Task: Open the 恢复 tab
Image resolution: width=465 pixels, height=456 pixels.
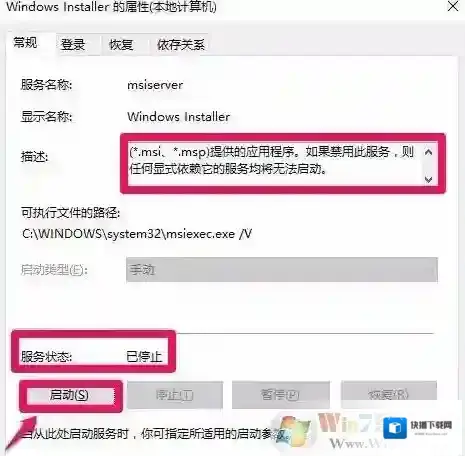Action: [121, 44]
